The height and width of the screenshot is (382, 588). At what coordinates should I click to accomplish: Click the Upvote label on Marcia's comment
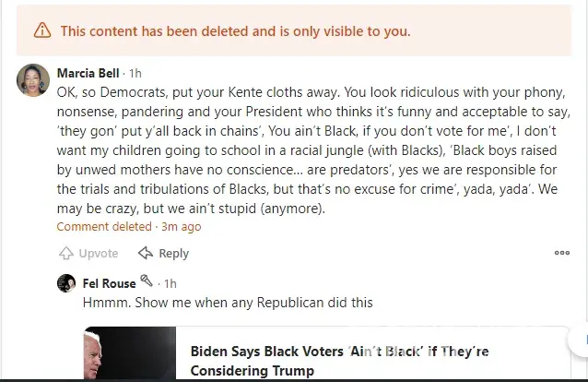(98, 253)
